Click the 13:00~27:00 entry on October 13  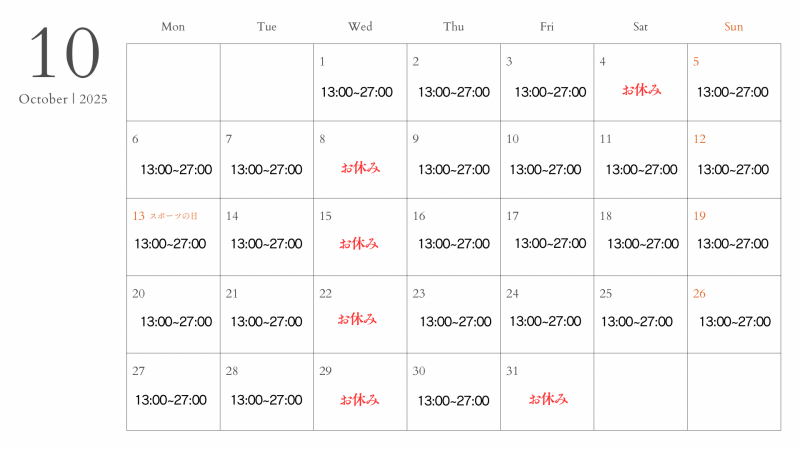tap(170, 243)
